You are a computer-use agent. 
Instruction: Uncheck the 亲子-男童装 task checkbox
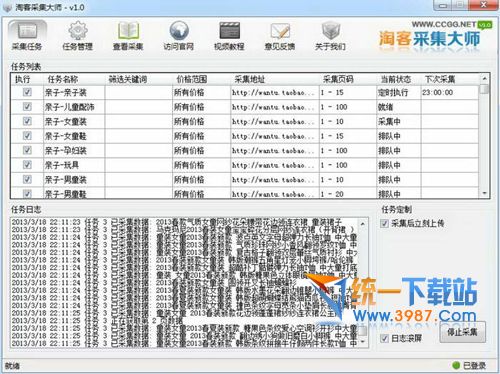click(27, 179)
